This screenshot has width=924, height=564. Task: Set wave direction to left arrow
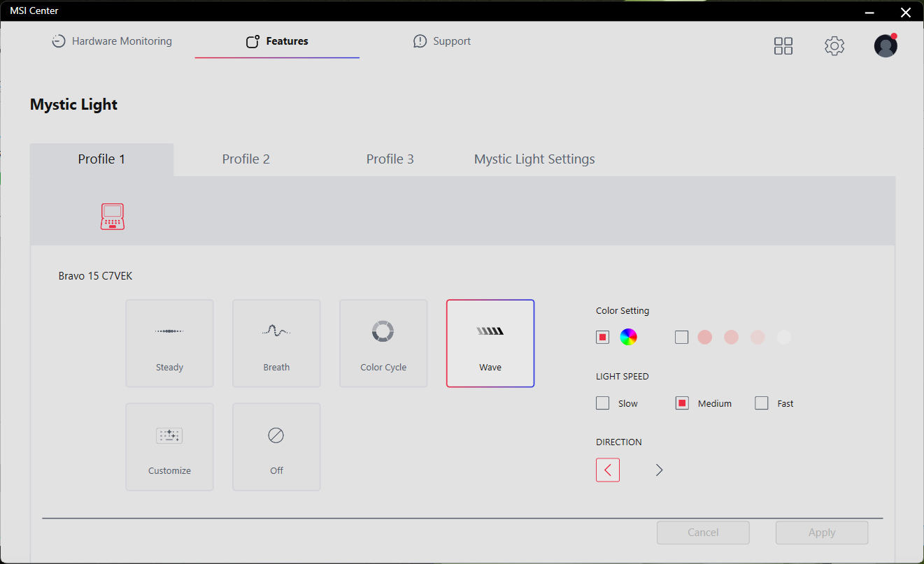pyautogui.click(x=608, y=470)
